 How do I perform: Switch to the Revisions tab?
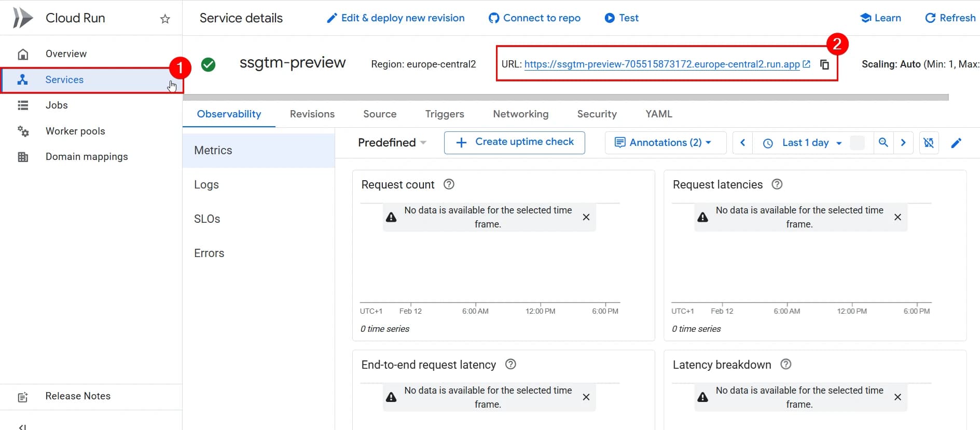312,114
